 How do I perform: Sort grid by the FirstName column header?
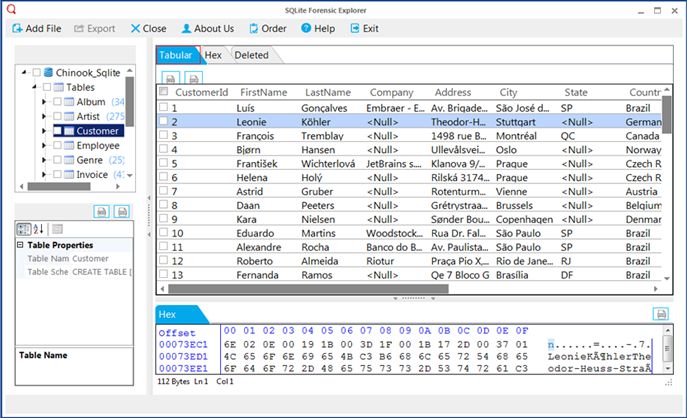(x=263, y=92)
